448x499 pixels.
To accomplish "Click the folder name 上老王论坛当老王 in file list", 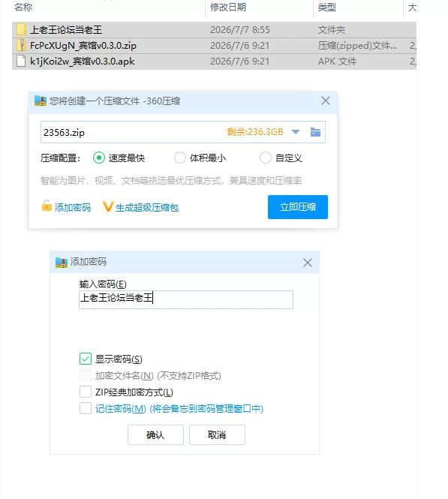I will point(66,30).
